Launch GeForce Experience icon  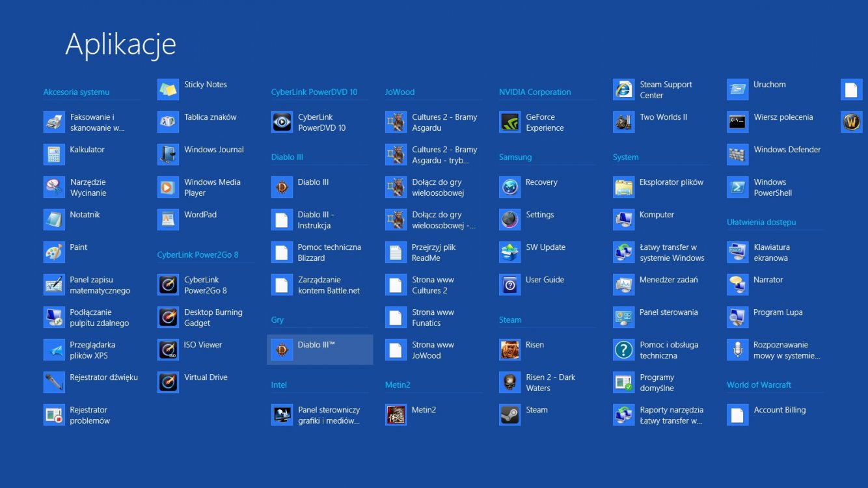tap(509, 122)
